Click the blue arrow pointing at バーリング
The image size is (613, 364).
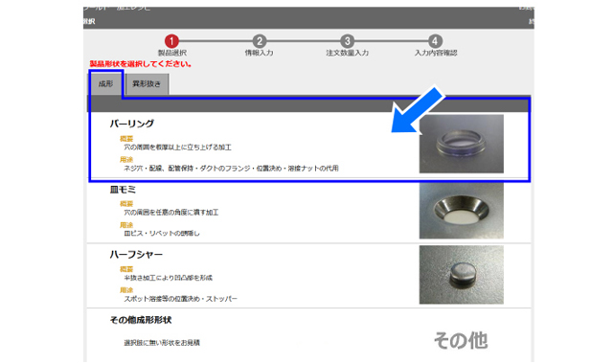(x=418, y=110)
